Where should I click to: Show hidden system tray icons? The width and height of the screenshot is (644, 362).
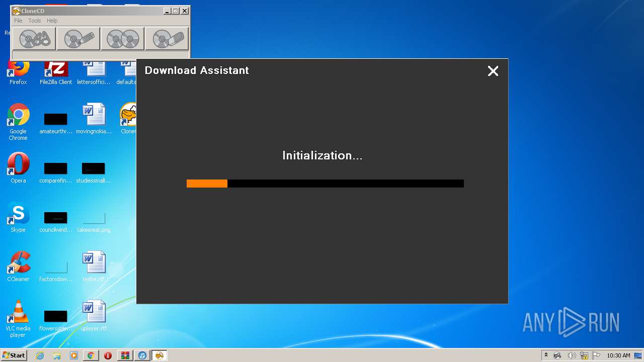coord(546,355)
